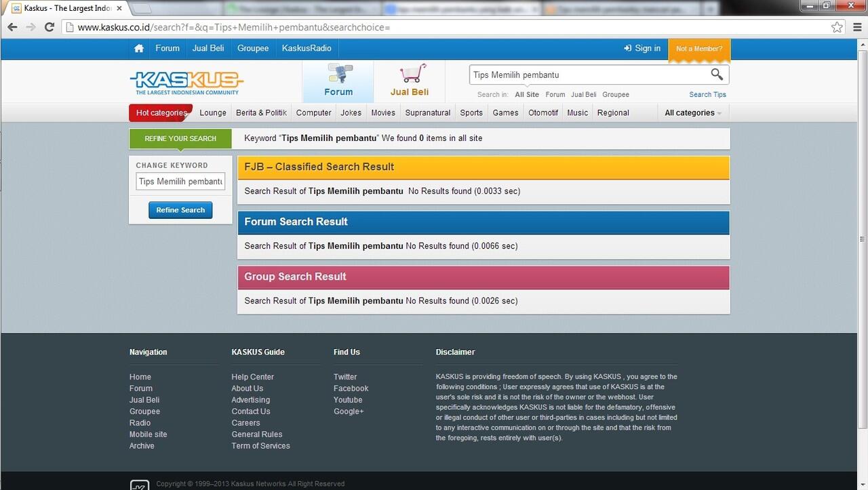
Task: Set search scope to Jual Beli
Action: [x=584, y=95]
